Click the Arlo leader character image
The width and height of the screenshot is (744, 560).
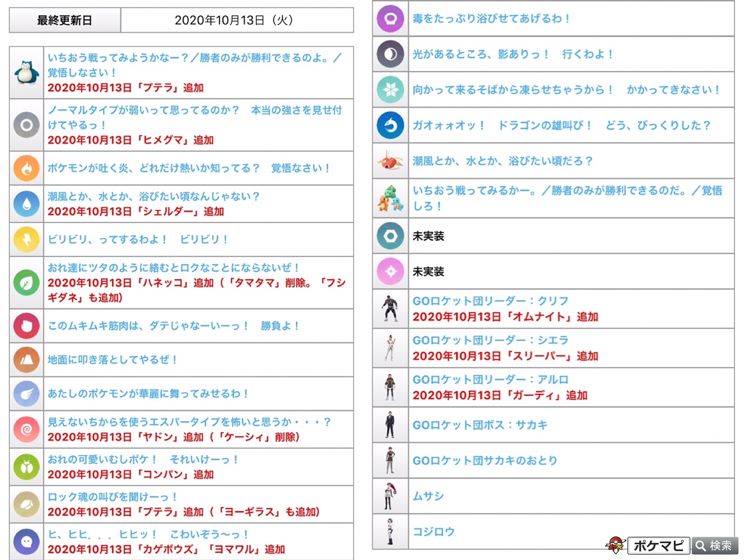click(390, 387)
